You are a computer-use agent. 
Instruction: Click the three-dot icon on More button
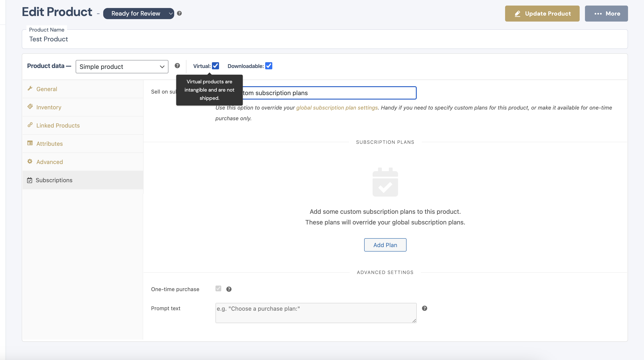point(598,14)
